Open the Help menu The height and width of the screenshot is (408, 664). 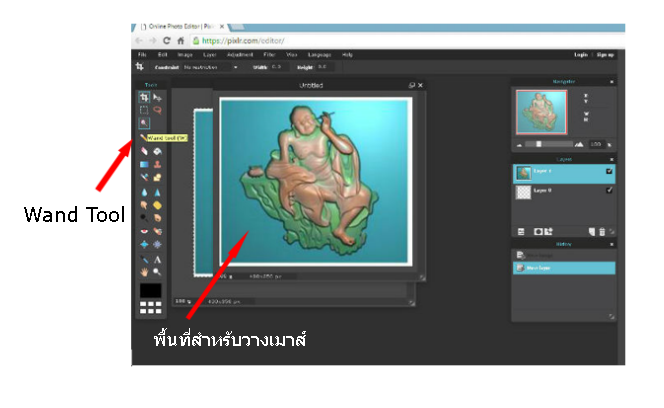pyautogui.click(x=347, y=55)
